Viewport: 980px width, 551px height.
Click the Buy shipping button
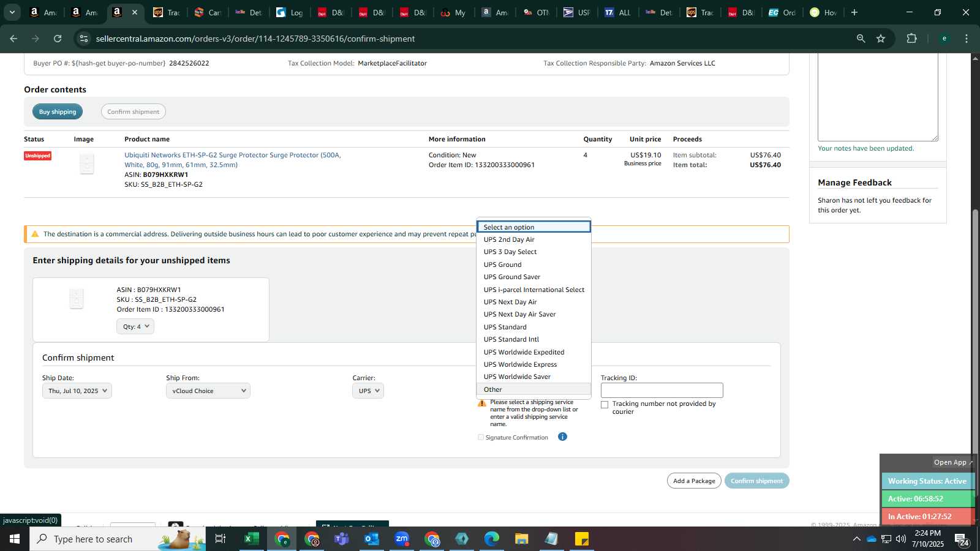(x=58, y=111)
